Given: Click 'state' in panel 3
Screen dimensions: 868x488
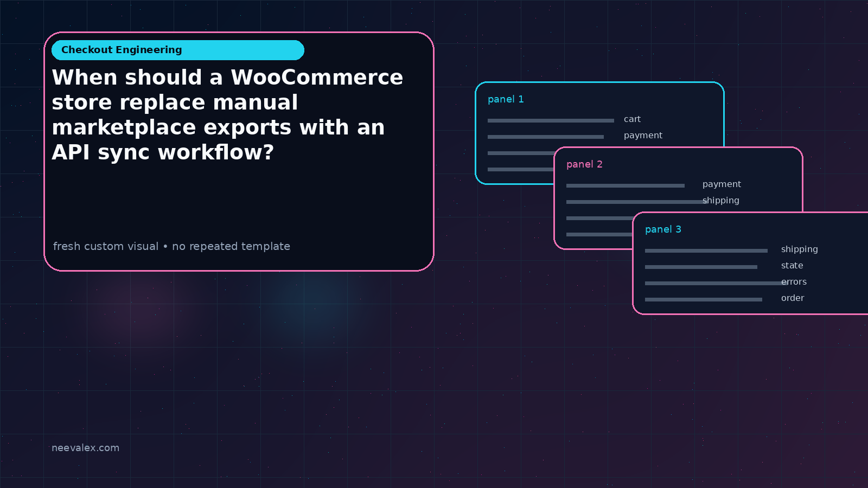Looking at the screenshot, I should click(x=792, y=266).
